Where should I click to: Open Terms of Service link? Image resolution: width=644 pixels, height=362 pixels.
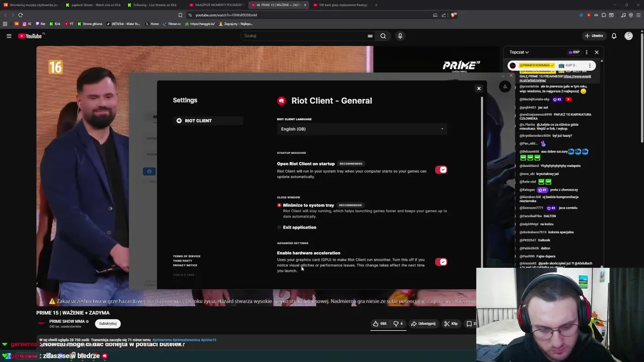pos(187,256)
